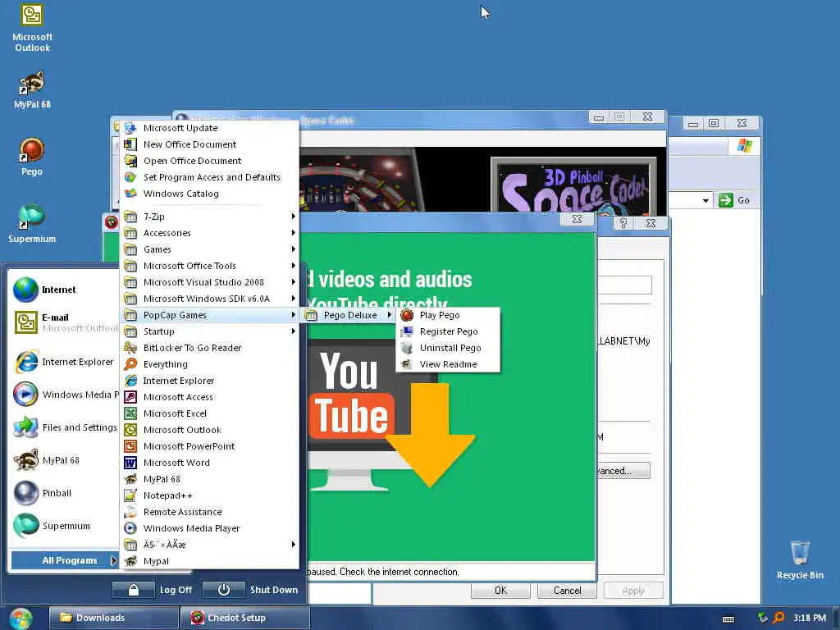Image resolution: width=840 pixels, height=630 pixels.
Task: Click the help question mark button in dialog
Action: [x=623, y=223]
